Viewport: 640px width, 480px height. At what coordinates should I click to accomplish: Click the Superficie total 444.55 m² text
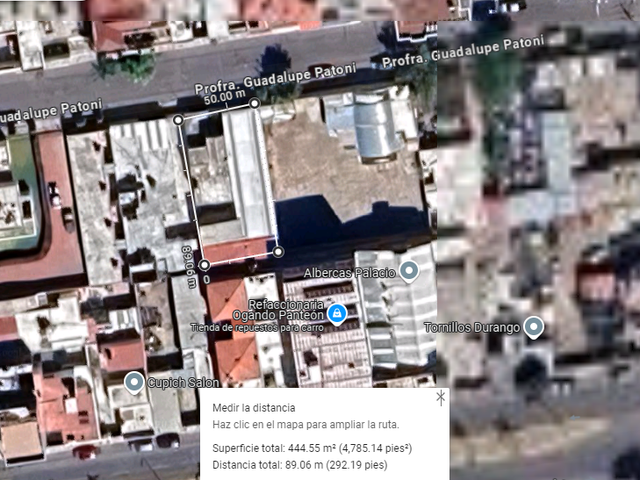[312, 448]
